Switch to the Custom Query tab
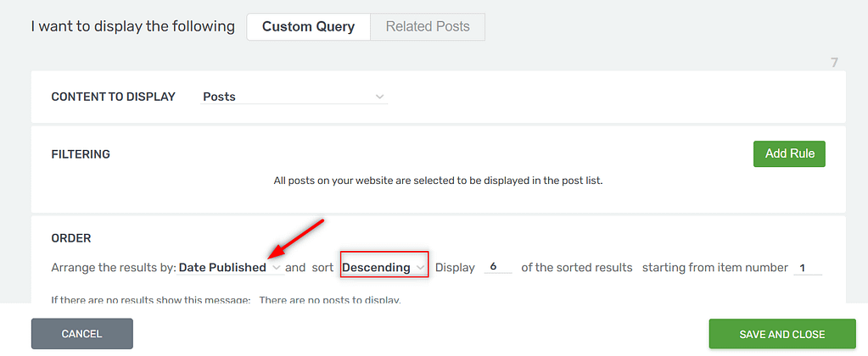 (308, 26)
